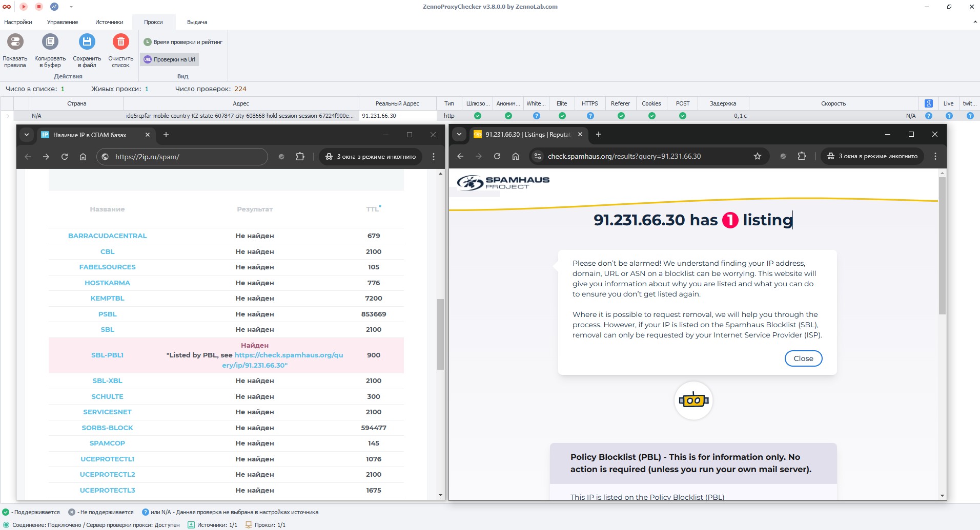The image size is (980, 530).
Task: Open extensions puzzle icon in the 2ip.ru browser
Action: pos(300,157)
